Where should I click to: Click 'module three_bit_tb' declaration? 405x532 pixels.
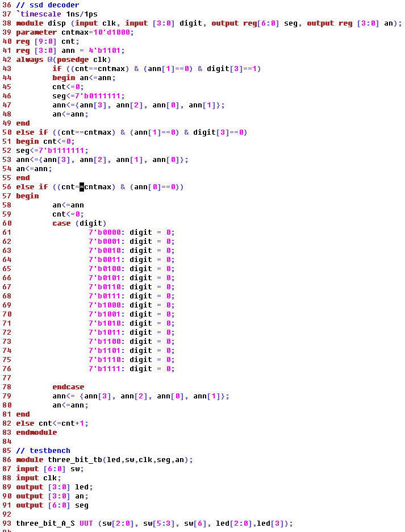[105, 460]
